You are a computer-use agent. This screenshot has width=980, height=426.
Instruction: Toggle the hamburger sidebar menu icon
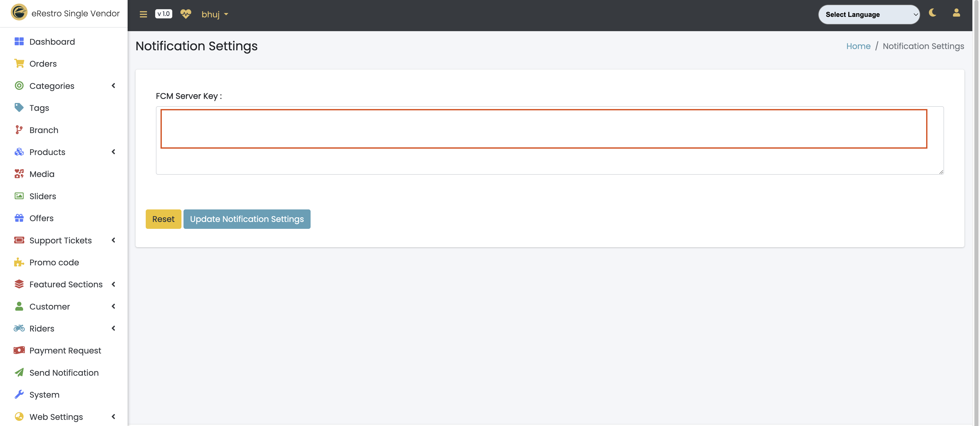(x=143, y=14)
